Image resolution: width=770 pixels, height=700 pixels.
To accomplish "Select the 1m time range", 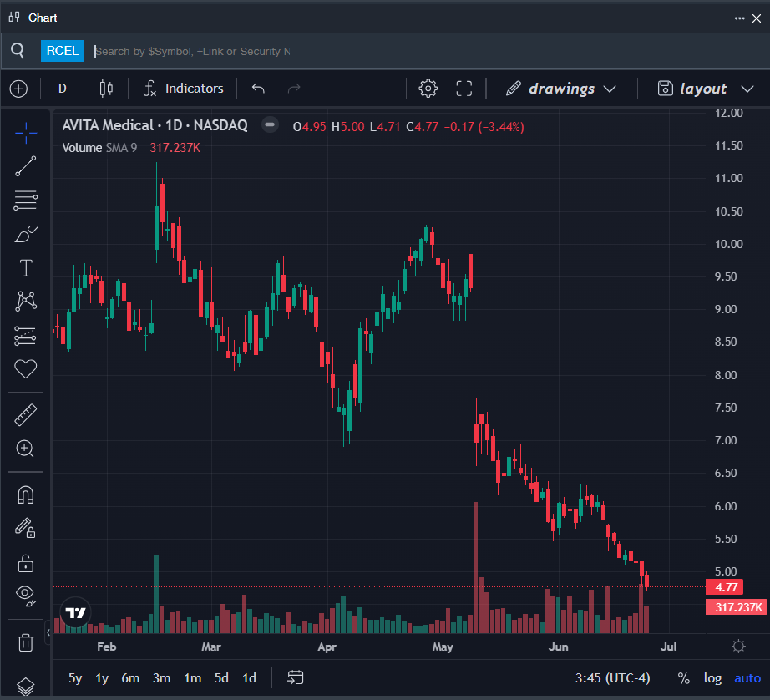I will point(192,678).
